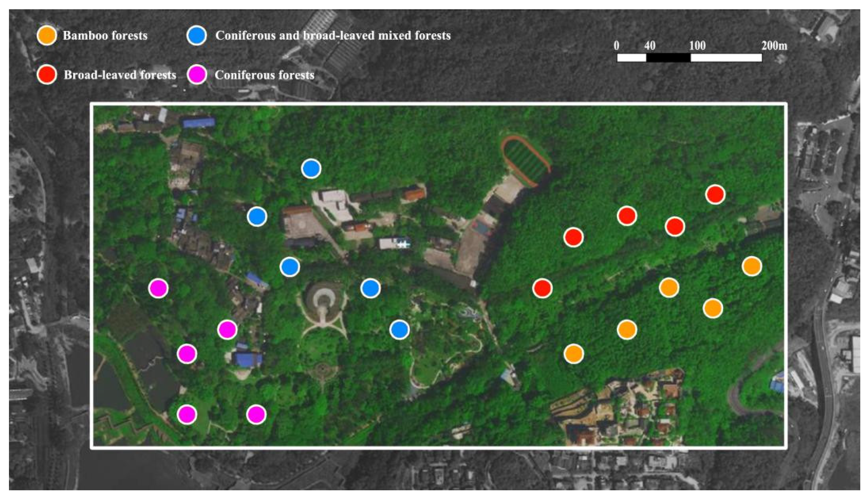Viewport: 868px width, 498px height.
Task: Select the northernmost blue map marker
Action: pos(311,169)
